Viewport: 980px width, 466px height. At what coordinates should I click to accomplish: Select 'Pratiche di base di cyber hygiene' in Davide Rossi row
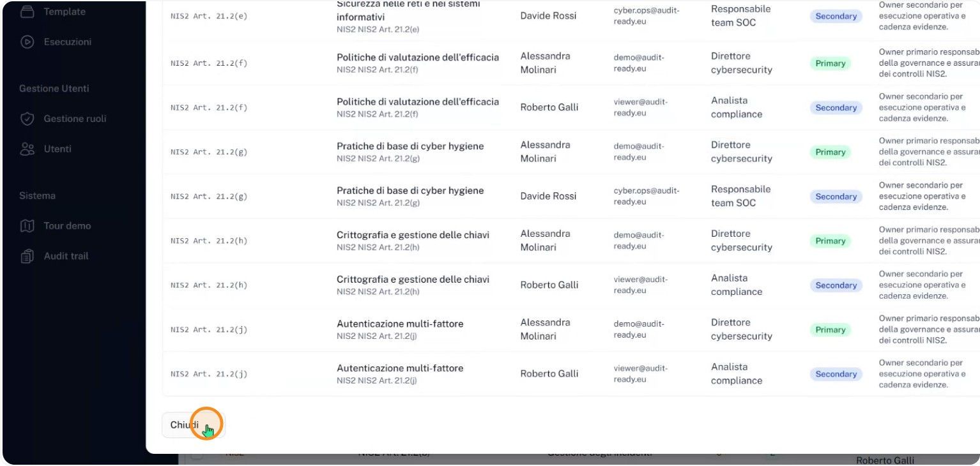click(410, 190)
